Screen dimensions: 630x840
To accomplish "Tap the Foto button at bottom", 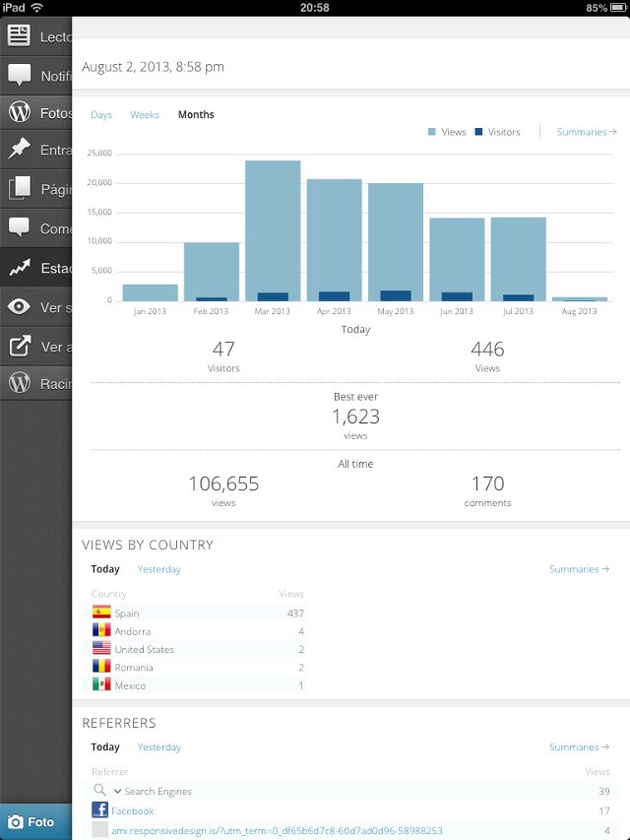I will [x=35, y=822].
